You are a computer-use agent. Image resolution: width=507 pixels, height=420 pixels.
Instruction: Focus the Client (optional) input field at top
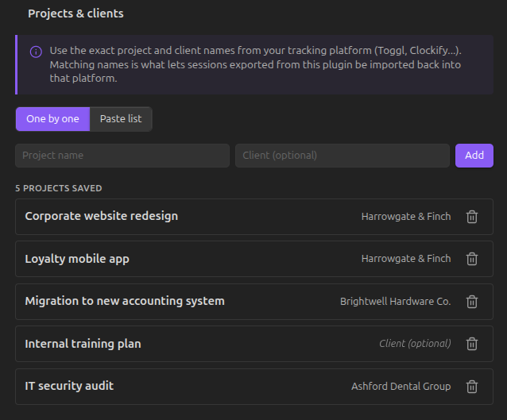click(x=342, y=156)
